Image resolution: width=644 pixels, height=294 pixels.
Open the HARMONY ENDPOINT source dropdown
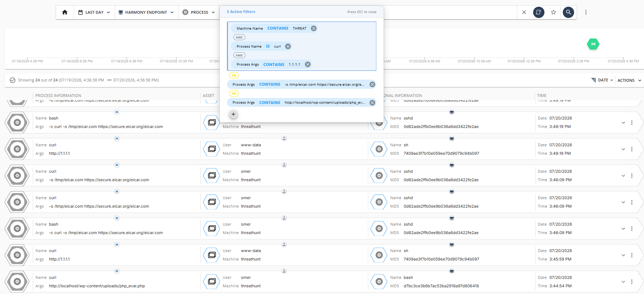146,12
